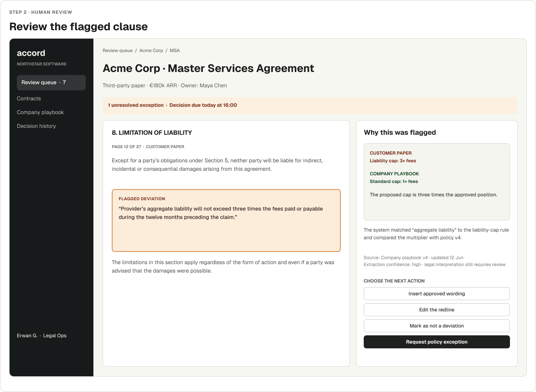Screen dimensions: 536x392
Task: Click the Review queue breadcrumb link
Action: click(118, 51)
